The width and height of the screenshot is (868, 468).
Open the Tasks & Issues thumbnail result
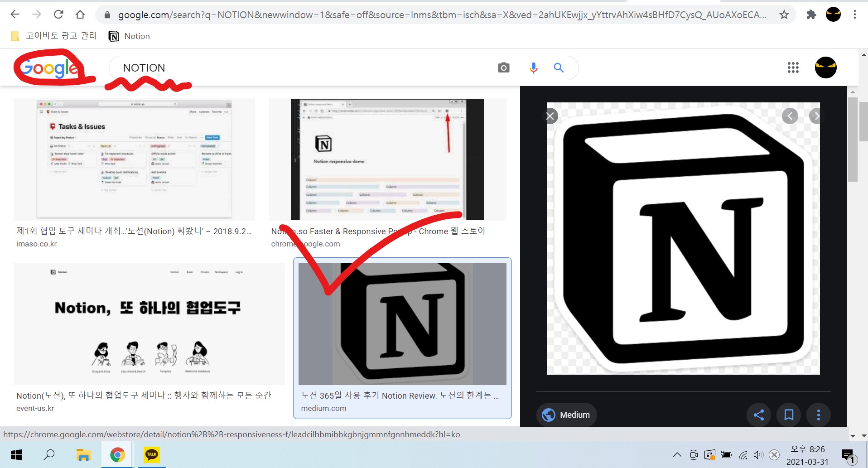pos(134,159)
